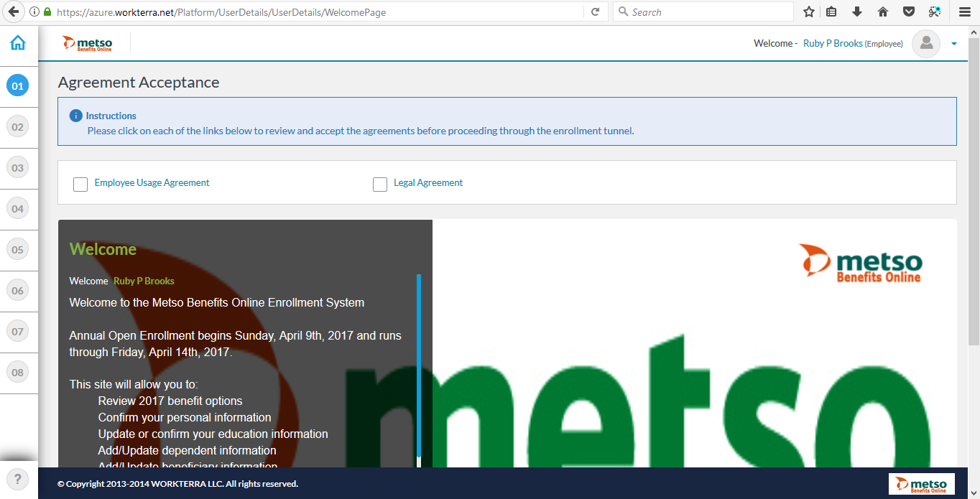The width and height of the screenshot is (980, 499).
Task: Click the browser Search field
Action: [x=704, y=12]
